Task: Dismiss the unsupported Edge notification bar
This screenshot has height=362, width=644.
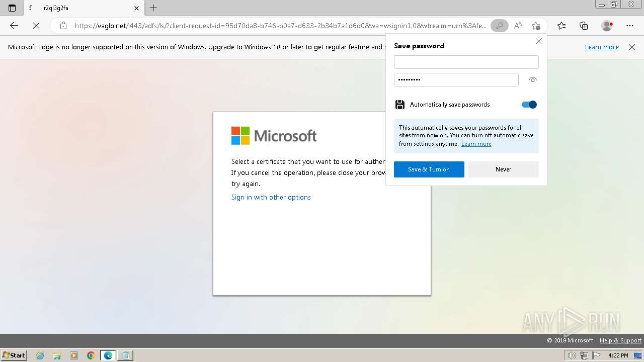Action: coord(632,47)
